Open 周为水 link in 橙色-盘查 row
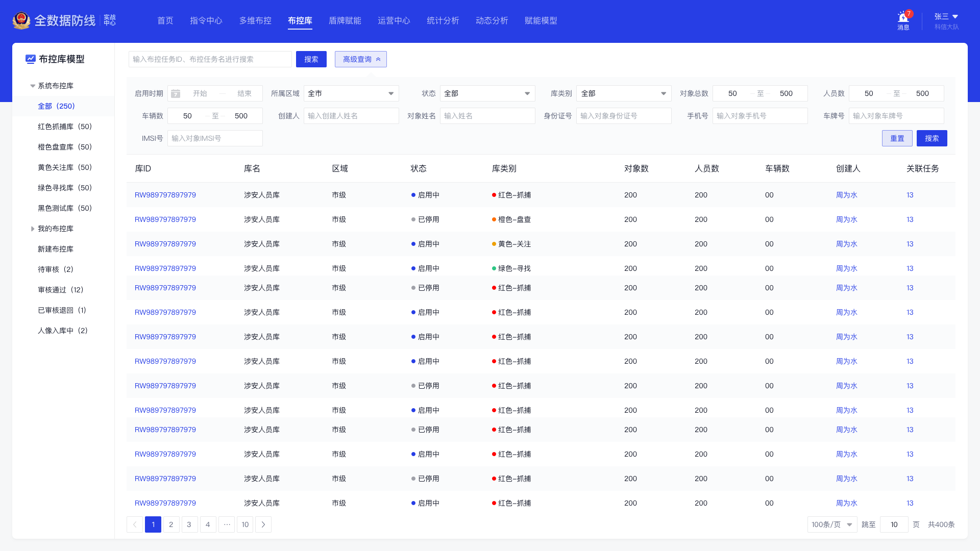 (847, 219)
